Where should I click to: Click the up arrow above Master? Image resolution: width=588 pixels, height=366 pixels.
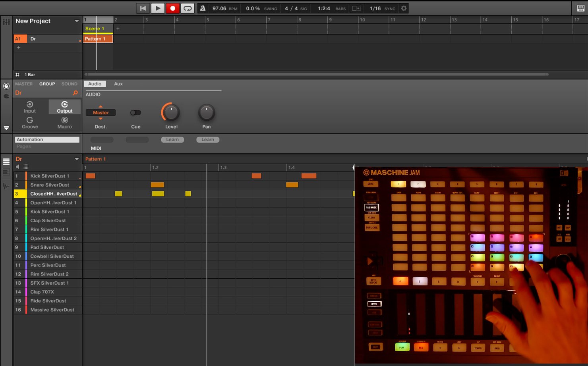[101, 106]
